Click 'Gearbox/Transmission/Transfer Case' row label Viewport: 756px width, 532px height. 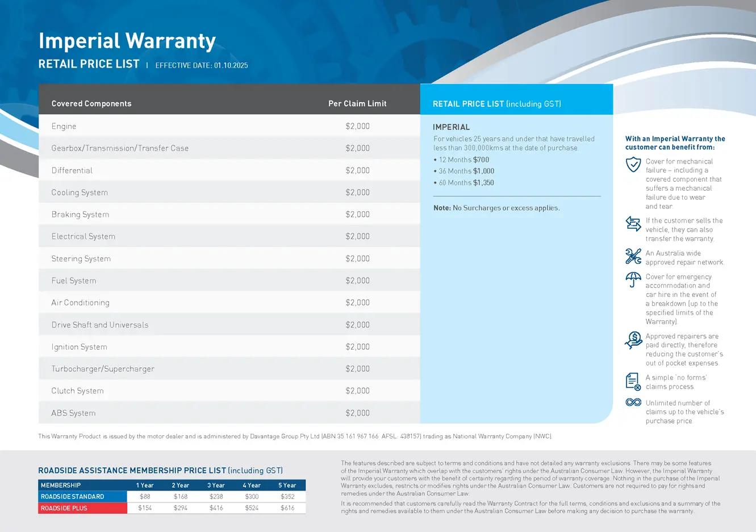pos(120,148)
